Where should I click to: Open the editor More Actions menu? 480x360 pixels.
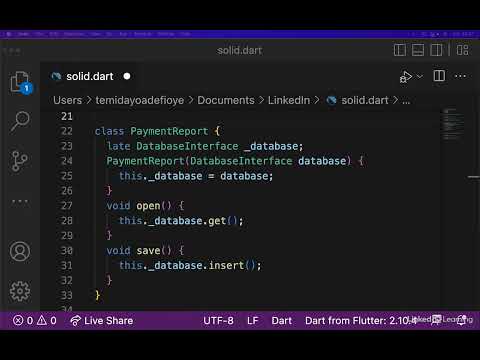460,76
